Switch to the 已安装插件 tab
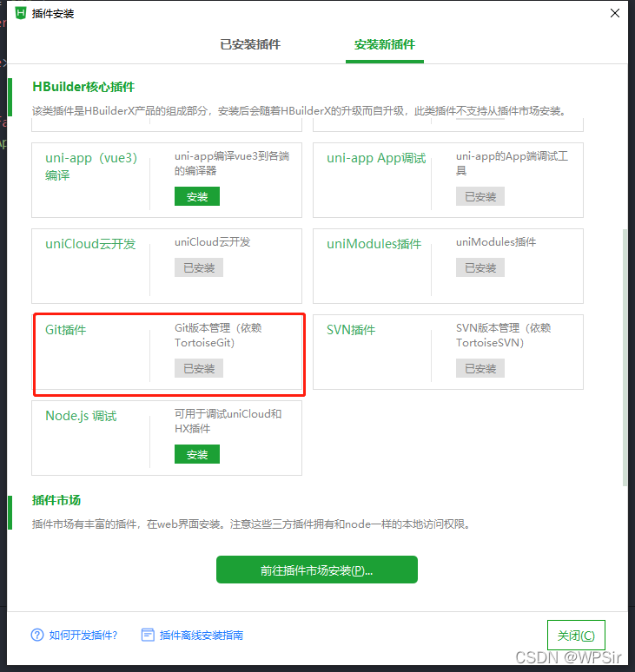 (250, 44)
